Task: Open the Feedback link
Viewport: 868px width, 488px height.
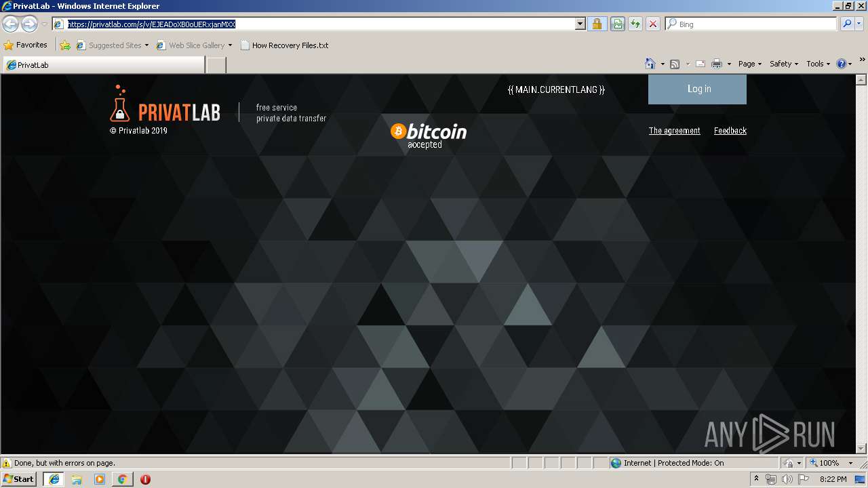Action: 730,131
